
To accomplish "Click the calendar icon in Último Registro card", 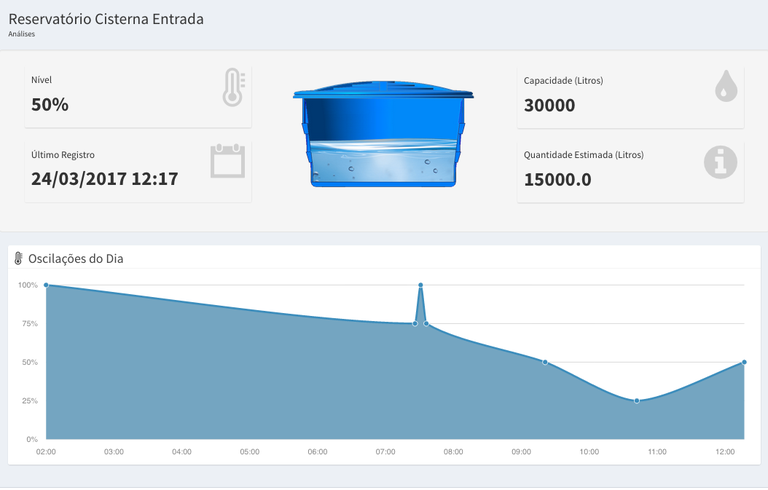I will pos(227,162).
